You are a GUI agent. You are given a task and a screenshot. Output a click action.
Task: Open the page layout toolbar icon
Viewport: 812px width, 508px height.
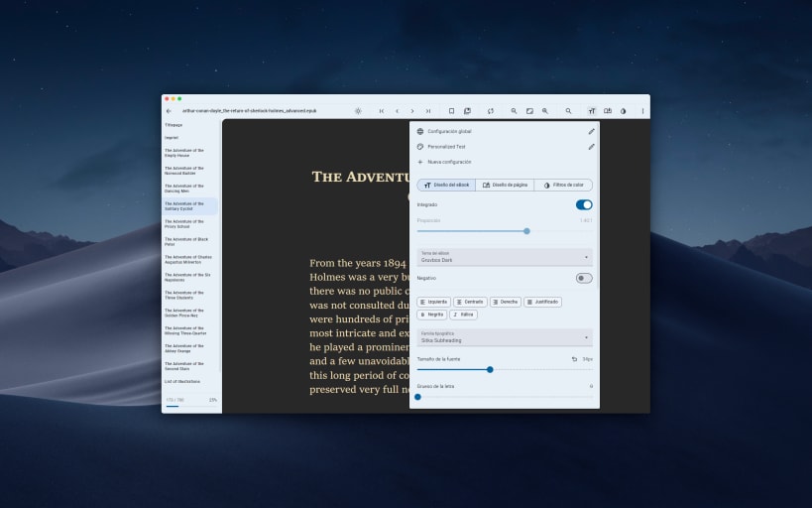click(608, 111)
